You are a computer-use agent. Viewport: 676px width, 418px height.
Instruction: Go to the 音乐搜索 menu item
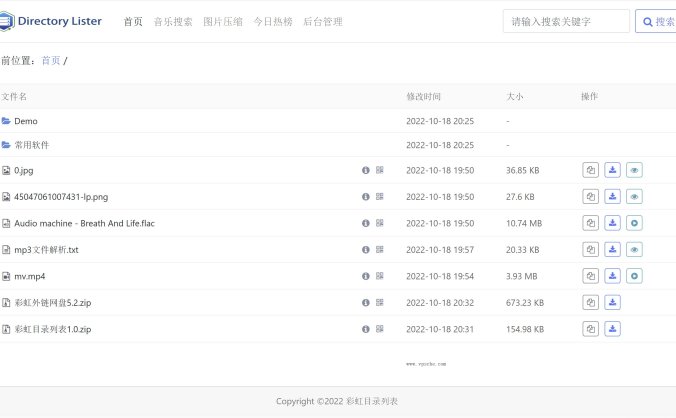173,21
